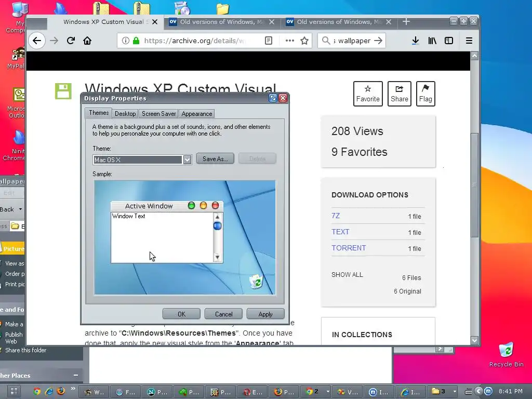This screenshot has width=532, height=399.
Task: Click the green floppy disk software icon
Action: click(x=63, y=91)
